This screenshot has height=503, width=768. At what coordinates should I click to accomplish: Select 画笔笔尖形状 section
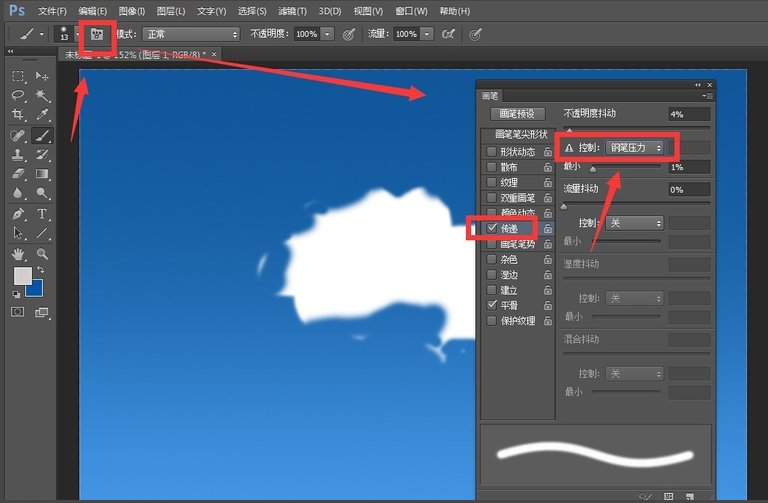pos(520,134)
